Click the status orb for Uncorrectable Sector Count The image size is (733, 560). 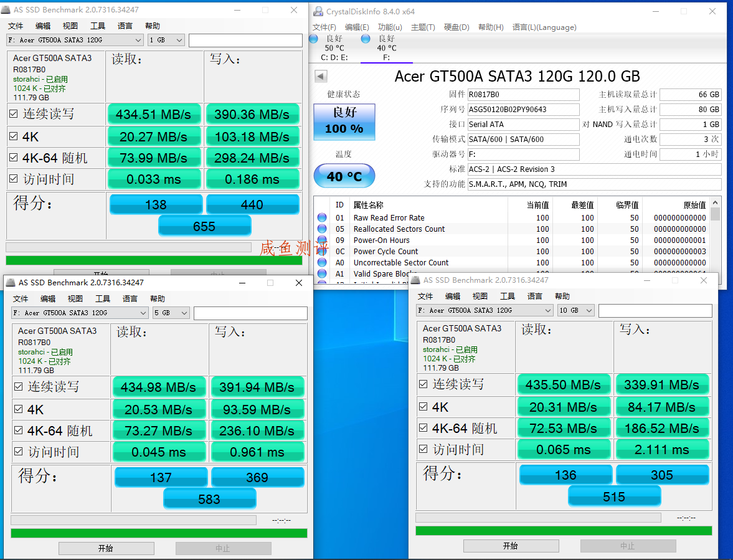coord(322,262)
